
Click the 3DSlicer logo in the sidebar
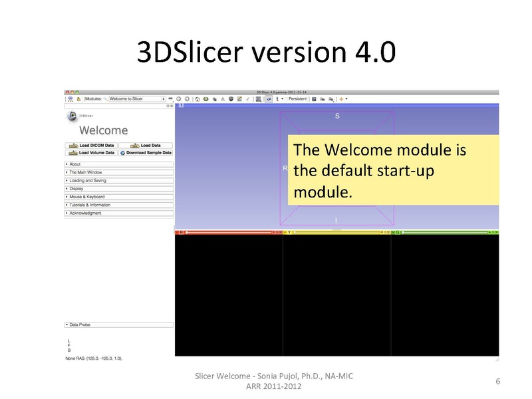(x=72, y=116)
